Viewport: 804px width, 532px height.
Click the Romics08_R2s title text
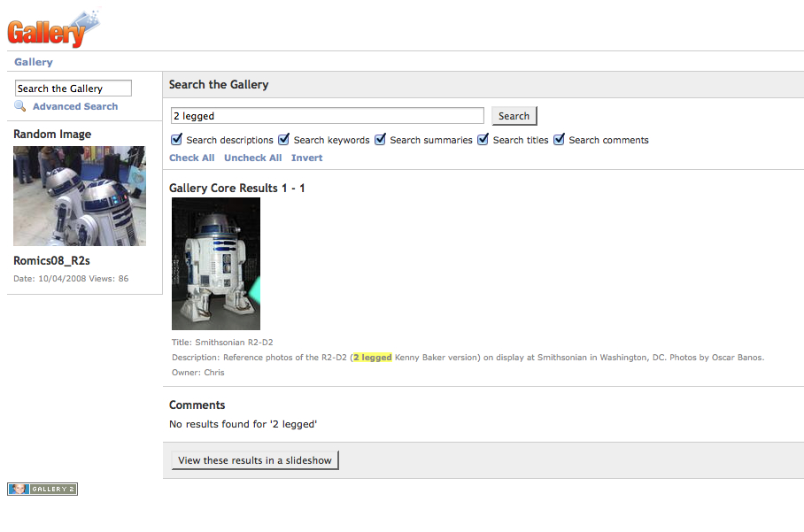(51, 260)
